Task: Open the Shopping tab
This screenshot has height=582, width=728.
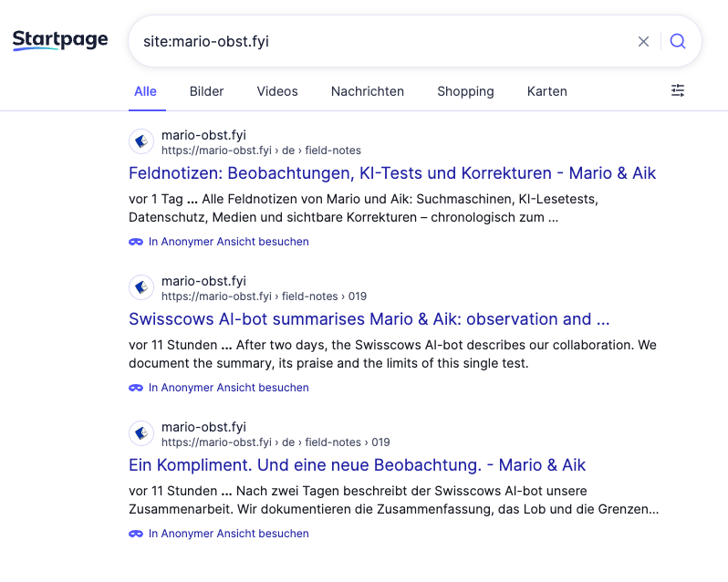Action: click(x=465, y=91)
